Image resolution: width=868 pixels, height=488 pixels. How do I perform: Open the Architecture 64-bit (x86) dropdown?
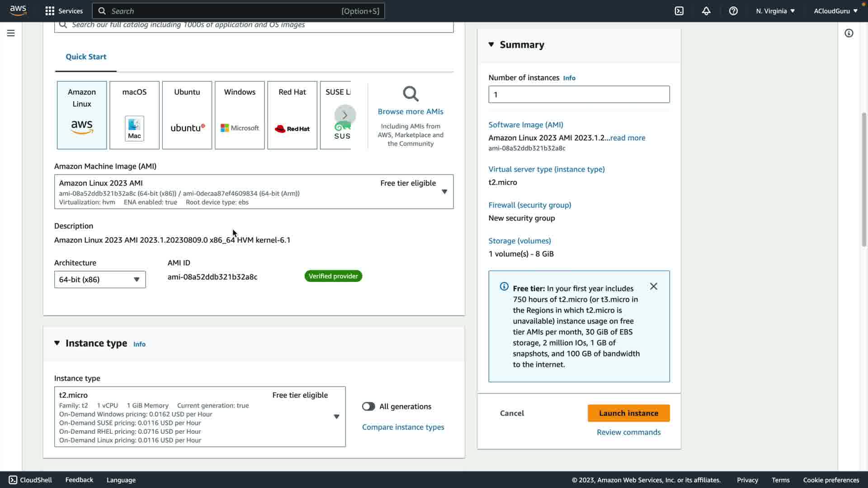(100, 279)
